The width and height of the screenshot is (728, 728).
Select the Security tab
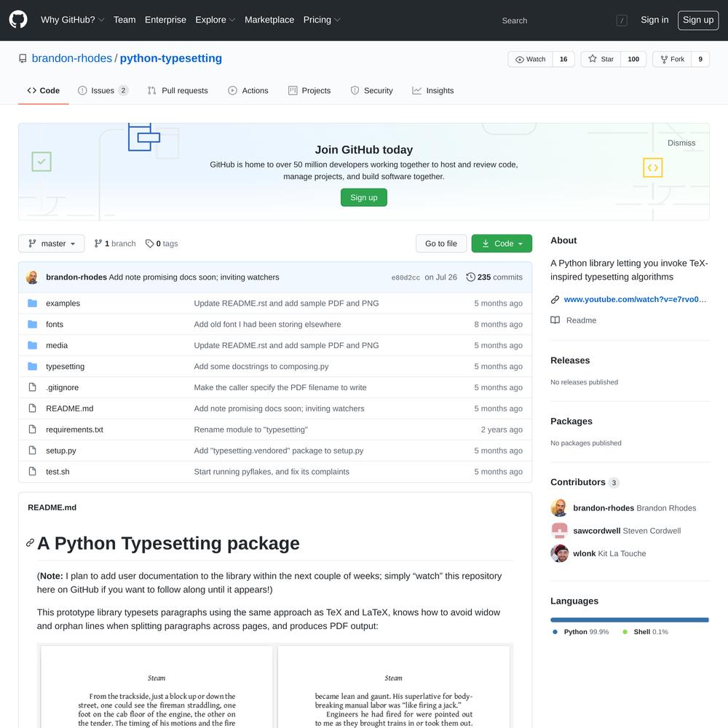point(371,90)
